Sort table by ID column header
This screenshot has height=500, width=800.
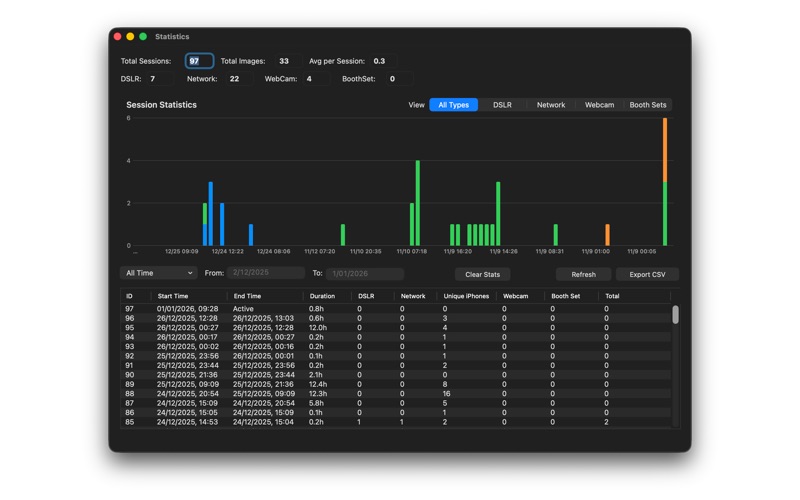136,296
